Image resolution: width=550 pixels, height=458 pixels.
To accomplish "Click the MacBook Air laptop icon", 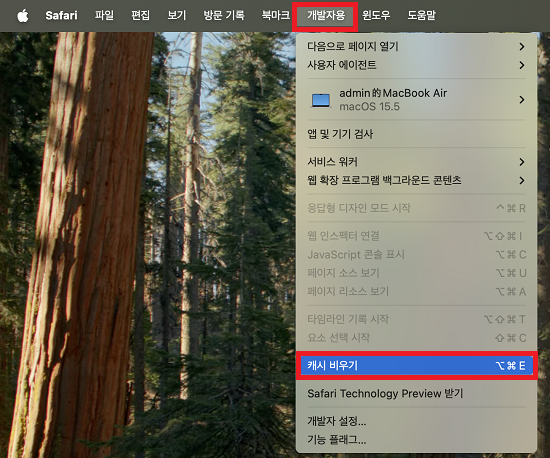I will (x=321, y=100).
